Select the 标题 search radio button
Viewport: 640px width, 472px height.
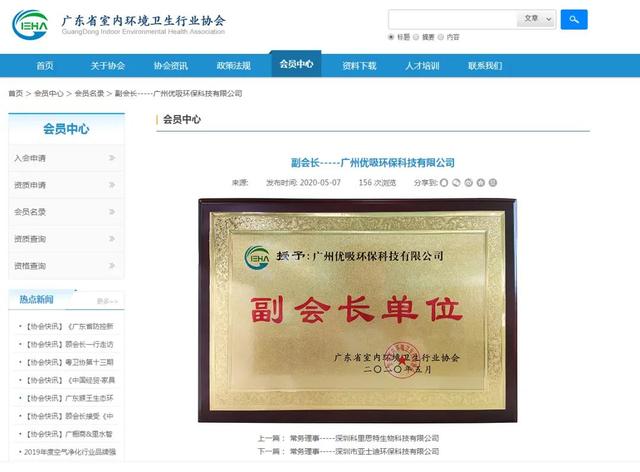[x=391, y=37]
